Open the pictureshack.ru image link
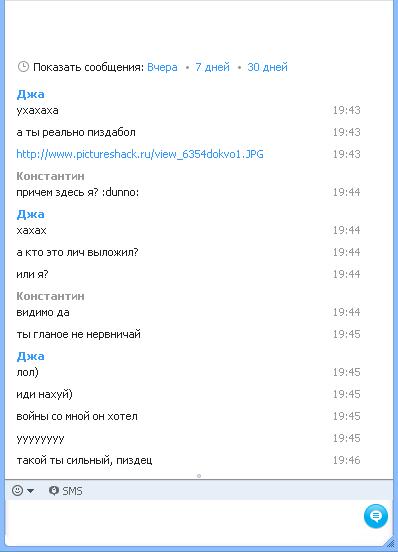 coord(140,154)
